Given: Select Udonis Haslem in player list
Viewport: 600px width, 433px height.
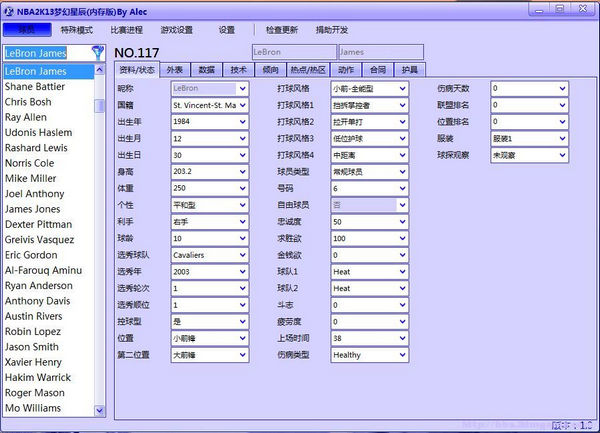Looking at the screenshot, I should click(48, 133).
